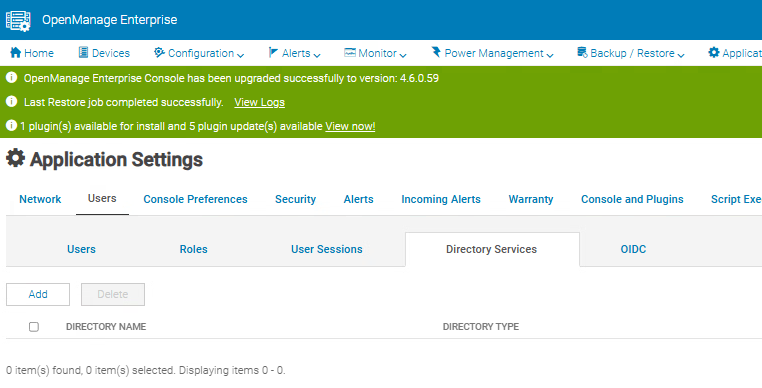Expand the Backup / Restore menu chevron
The width and height of the screenshot is (762, 388).
pyautogui.click(x=681, y=55)
